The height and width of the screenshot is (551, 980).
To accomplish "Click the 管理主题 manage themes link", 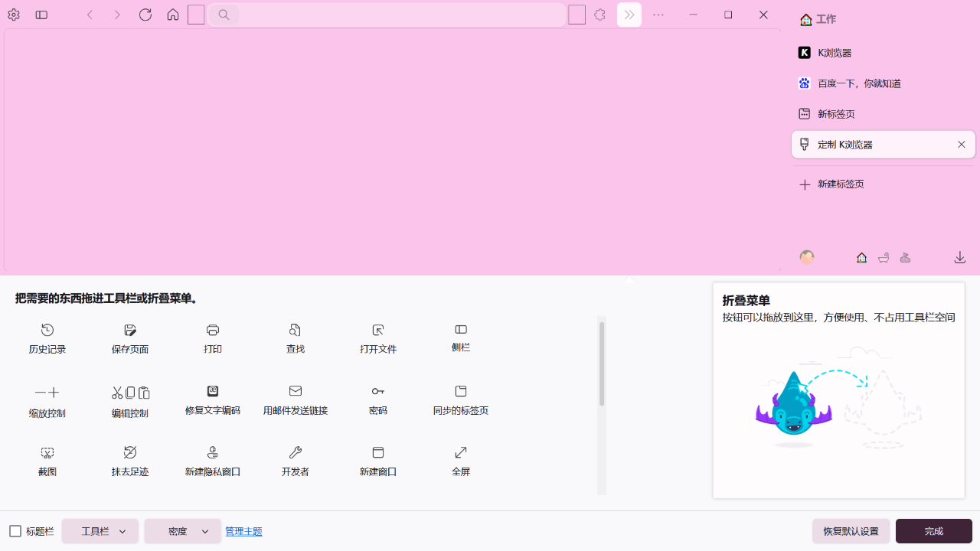I will coord(243,530).
